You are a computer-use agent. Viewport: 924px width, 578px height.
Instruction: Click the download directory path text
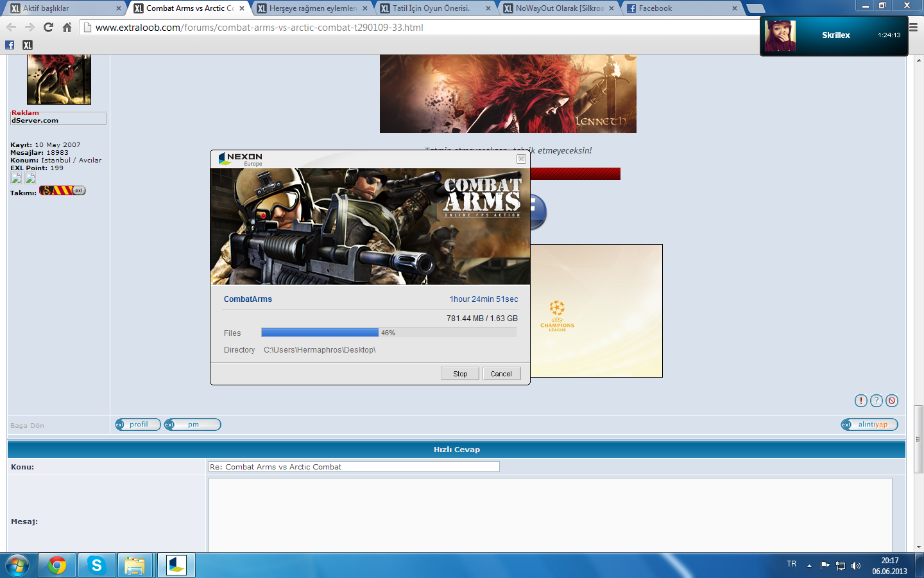tap(320, 350)
